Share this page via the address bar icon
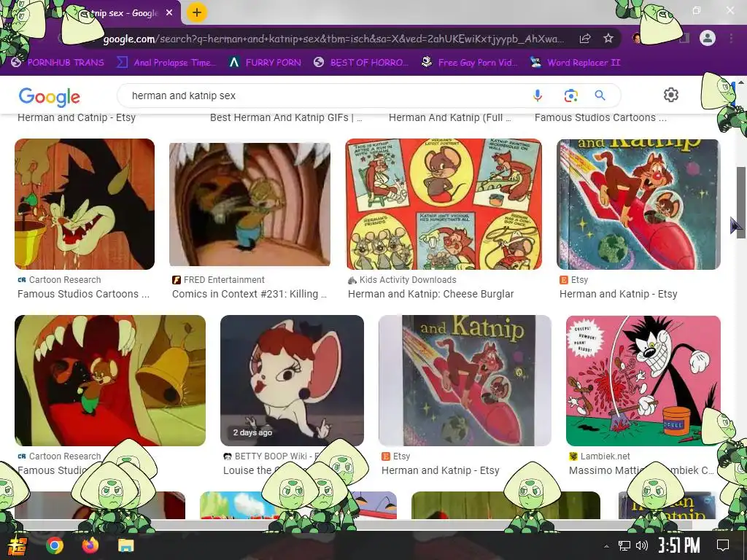This screenshot has width=747, height=560. click(x=586, y=39)
